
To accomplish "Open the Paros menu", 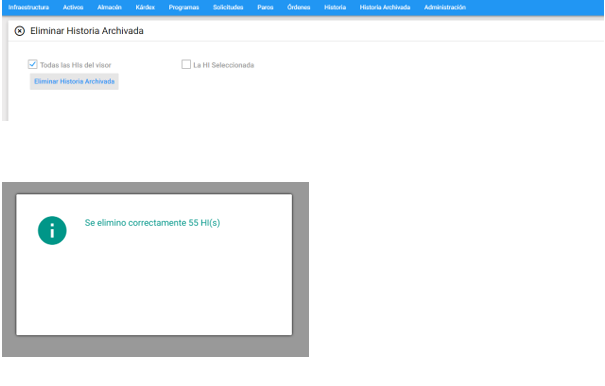I will 265,7.
